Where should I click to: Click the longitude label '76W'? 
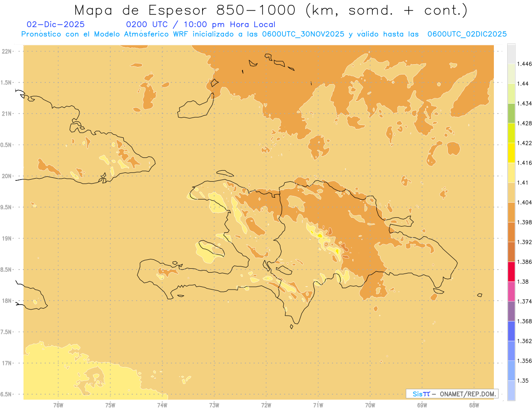pos(58,405)
